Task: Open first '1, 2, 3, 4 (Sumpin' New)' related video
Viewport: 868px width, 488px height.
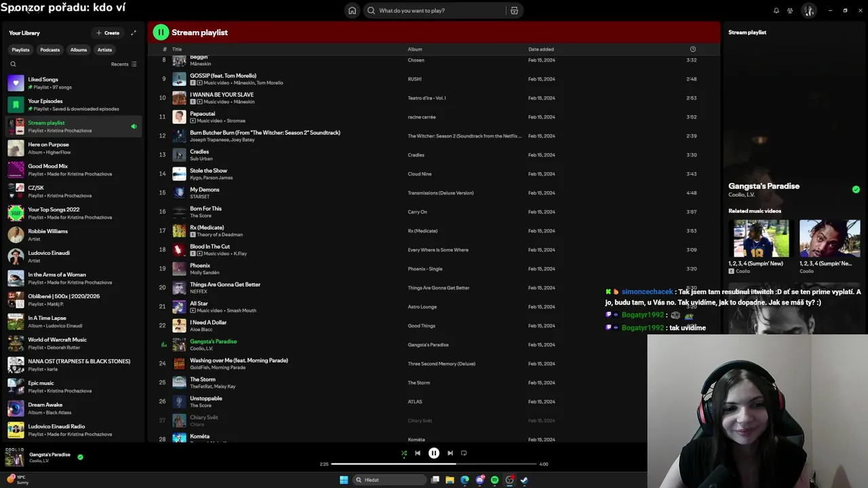Action: (761, 247)
